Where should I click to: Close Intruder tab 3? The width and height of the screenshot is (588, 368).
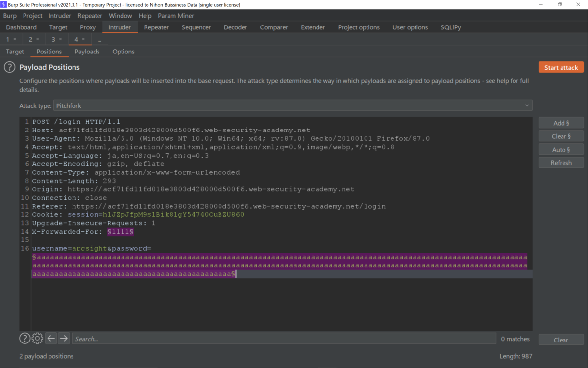pos(60,39)
